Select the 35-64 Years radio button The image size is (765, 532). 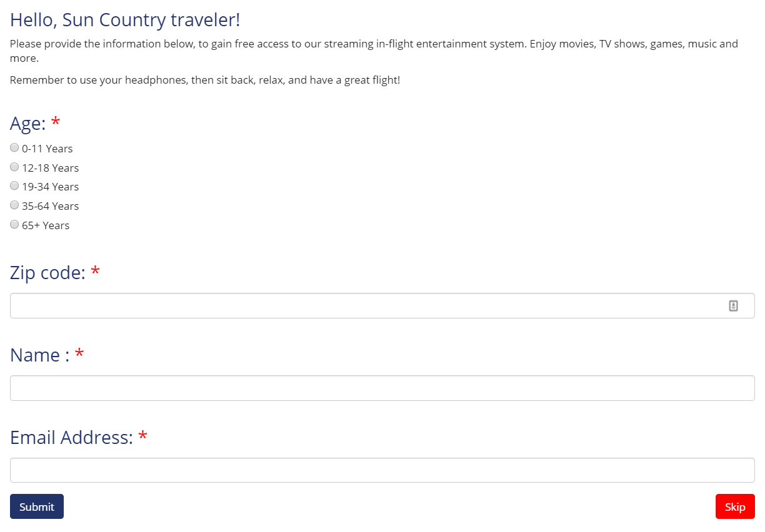[14, 205]
